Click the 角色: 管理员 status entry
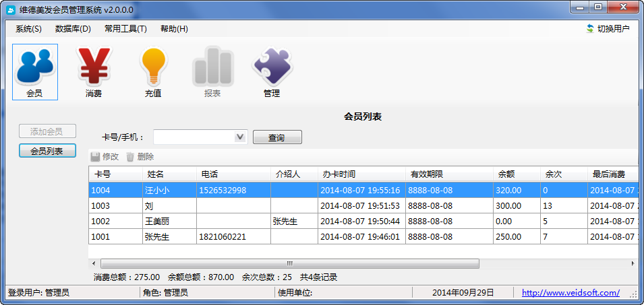Image resolution: width=644 pixels, height=305 pixels. pos(165,293)
